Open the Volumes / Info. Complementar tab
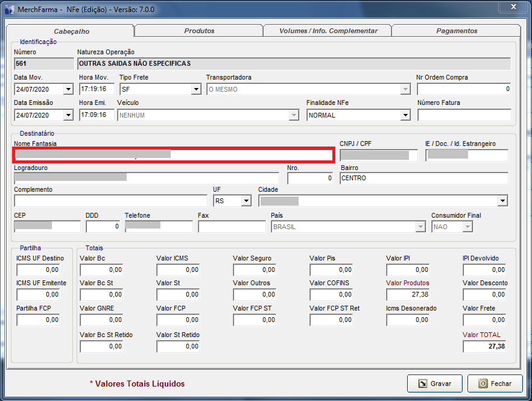Viewport: 532px width, 401px height. click(328, 31)
